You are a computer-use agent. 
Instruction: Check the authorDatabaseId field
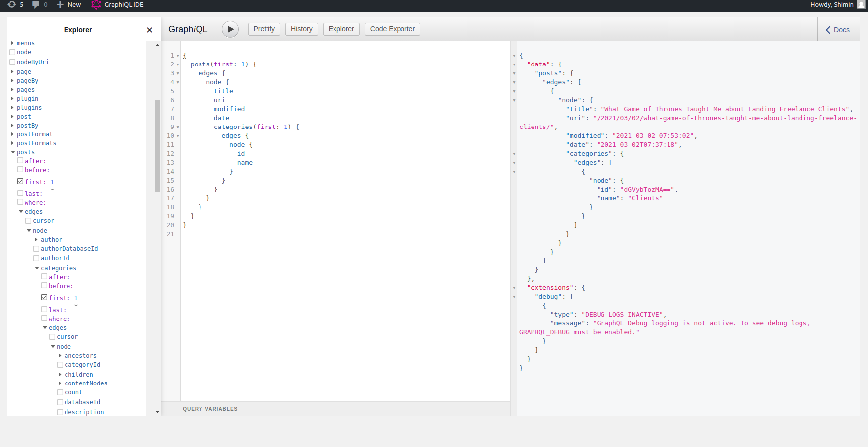[36, 249]
